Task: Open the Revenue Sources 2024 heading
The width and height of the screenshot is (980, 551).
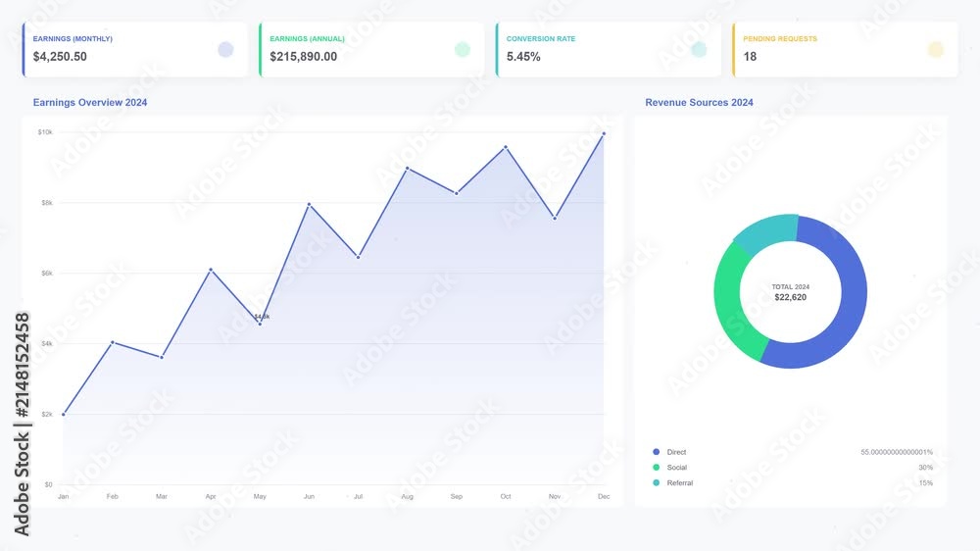Action: [x=699, y=103]
